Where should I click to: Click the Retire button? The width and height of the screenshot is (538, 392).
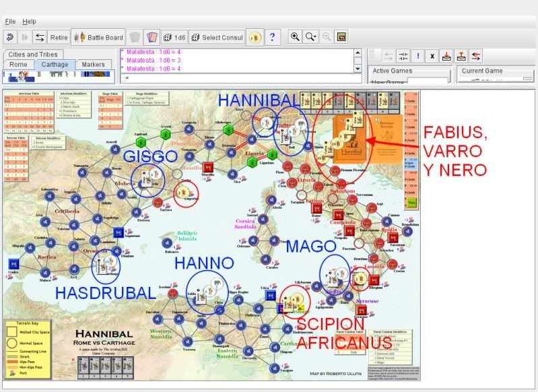(x=59, y=38)
